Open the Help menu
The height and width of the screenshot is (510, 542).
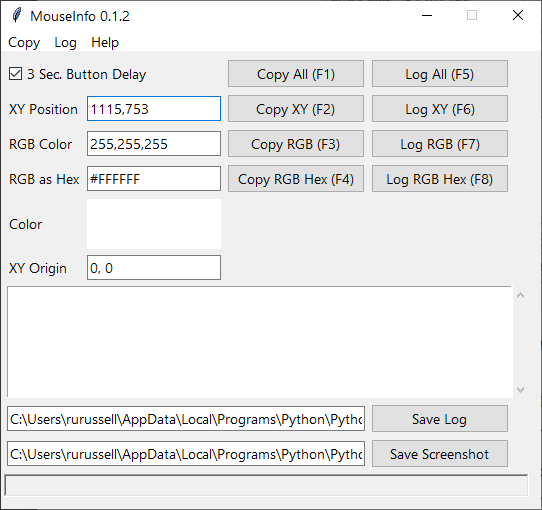(x=105, y=43)
